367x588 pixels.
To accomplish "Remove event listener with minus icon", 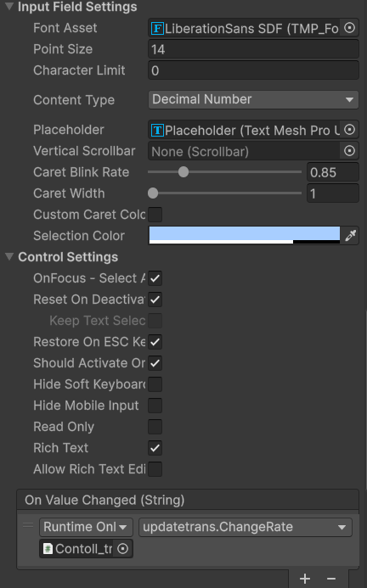I will click(x=331, y=579).
